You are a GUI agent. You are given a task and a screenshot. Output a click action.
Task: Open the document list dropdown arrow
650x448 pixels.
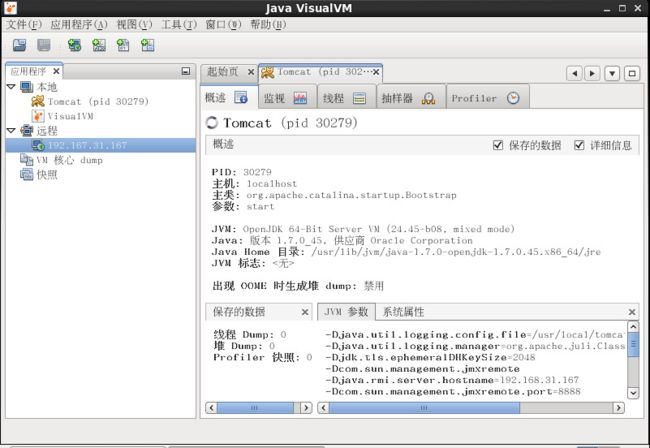(x=612, y=73)
